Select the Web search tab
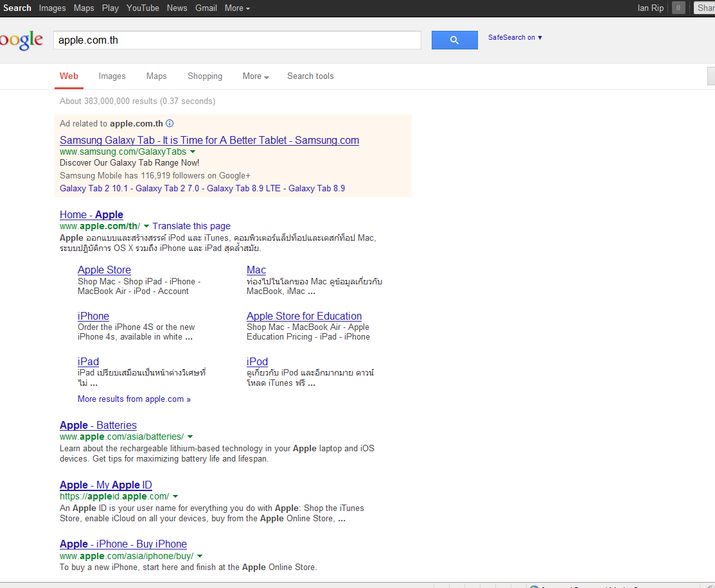 pos(69,76)
